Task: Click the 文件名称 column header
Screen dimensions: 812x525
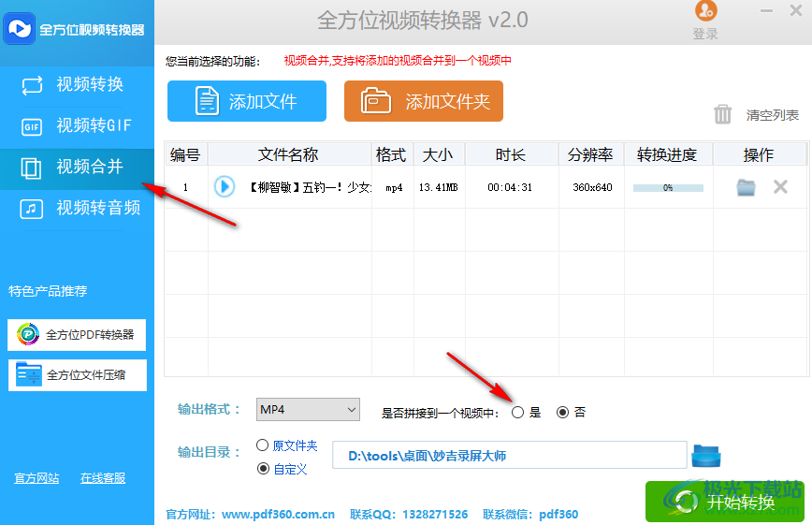Action: 289,154
